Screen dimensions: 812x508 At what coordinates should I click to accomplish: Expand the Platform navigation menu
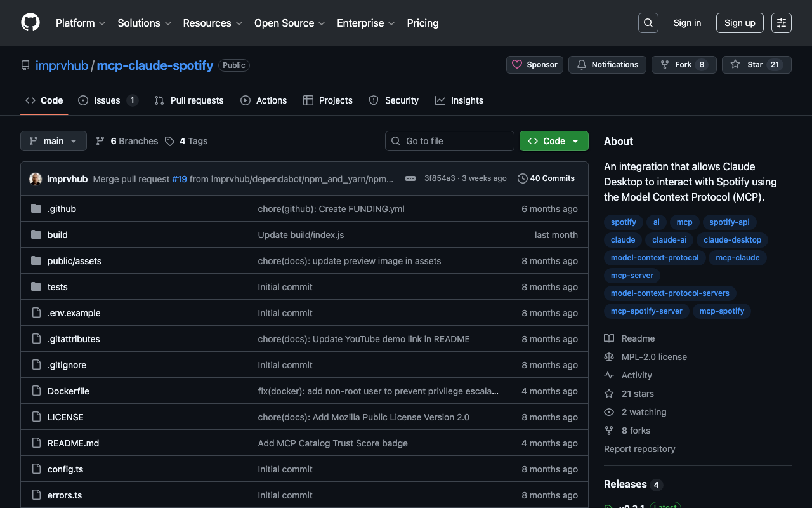[80, 23]
